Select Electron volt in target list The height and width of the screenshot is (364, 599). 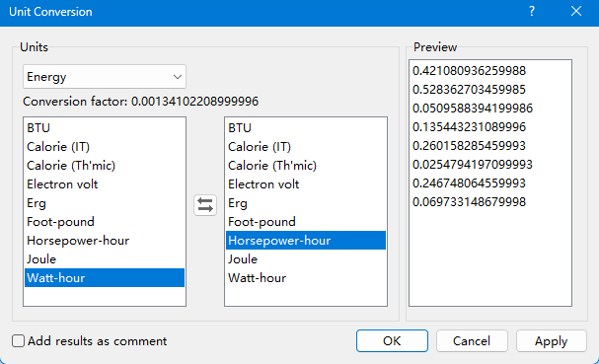(x=306, y=184)
